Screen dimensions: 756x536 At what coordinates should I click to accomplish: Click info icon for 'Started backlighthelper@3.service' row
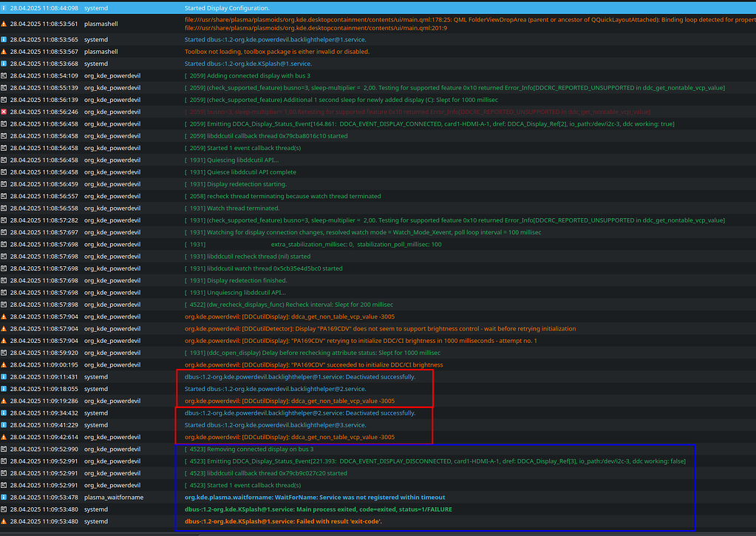(x=4, y=425)
